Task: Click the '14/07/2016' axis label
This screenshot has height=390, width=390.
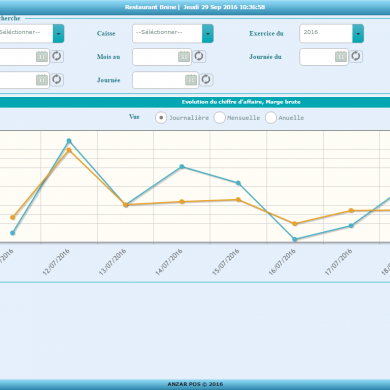Action: tap(169, 262)
